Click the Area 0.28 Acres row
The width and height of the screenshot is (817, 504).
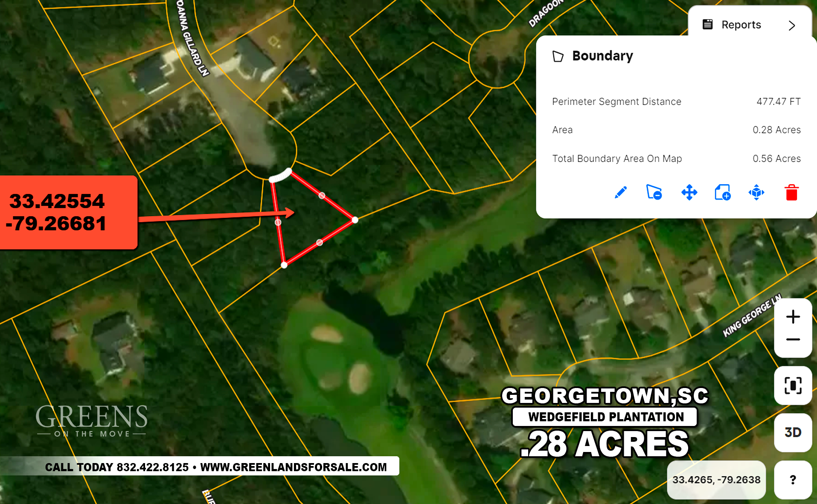(676, 130)
